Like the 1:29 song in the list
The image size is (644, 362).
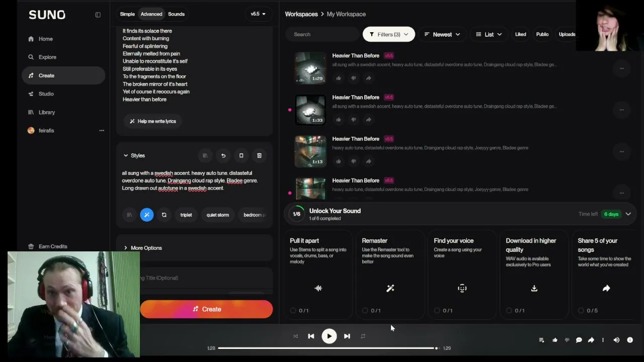(x=339, y=78)
